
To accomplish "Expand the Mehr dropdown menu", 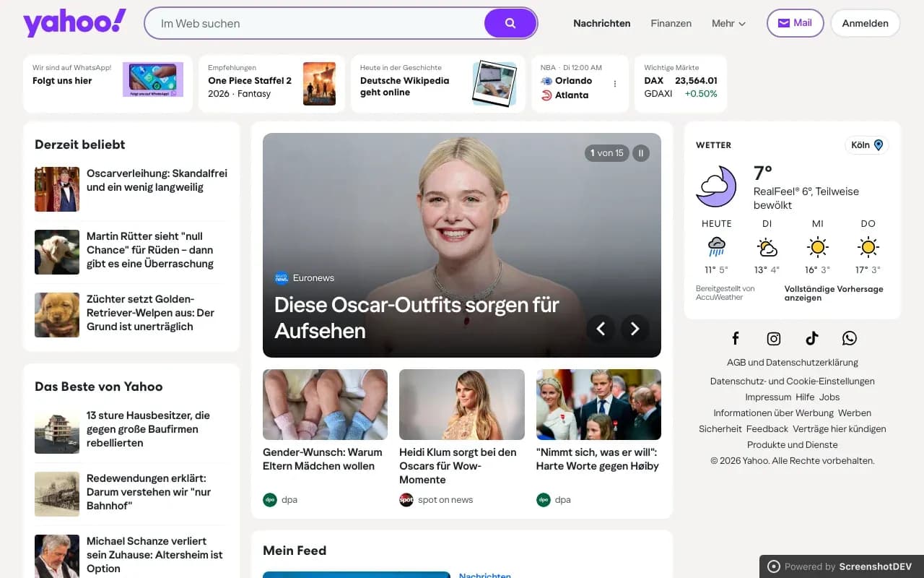I will [728, 23].
